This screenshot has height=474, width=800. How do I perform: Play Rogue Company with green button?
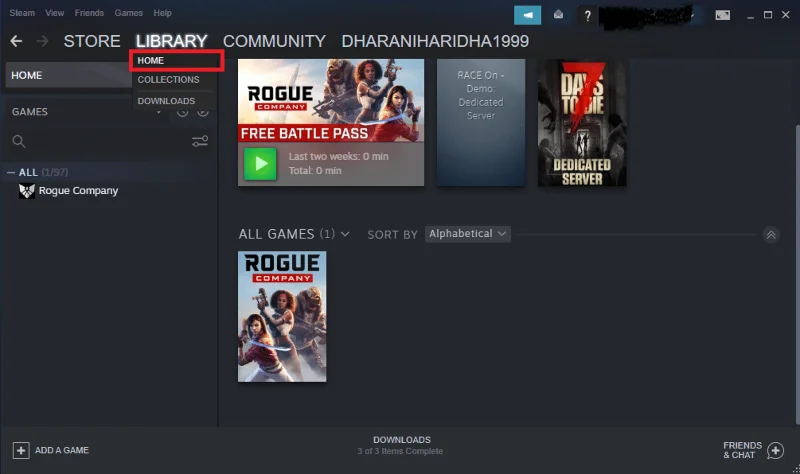pyautogui.click(x=260, y=164)
